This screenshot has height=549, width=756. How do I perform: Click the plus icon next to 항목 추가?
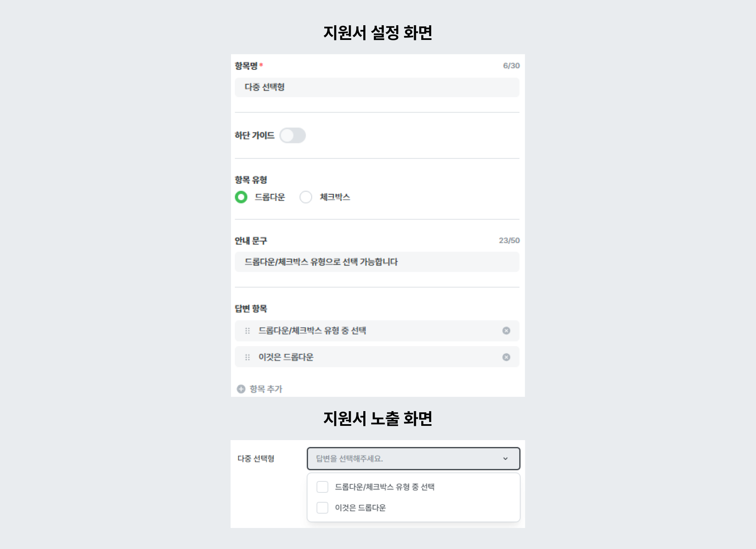pos(240,389)
